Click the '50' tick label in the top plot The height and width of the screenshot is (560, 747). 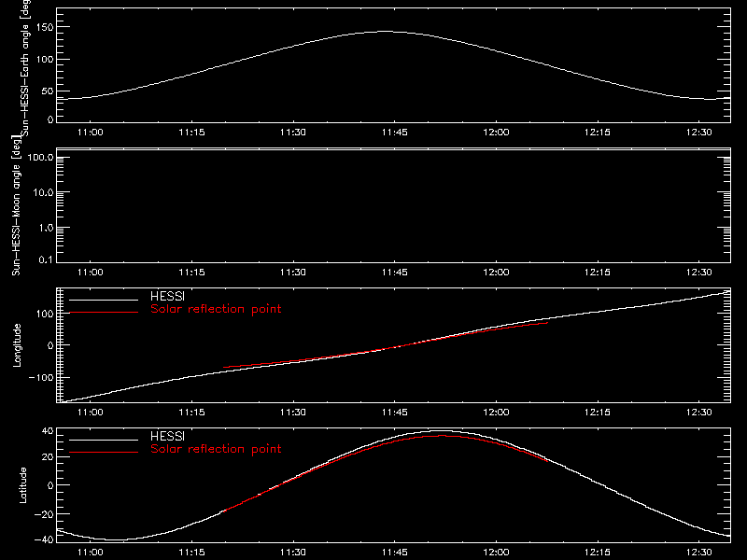(48, 91)
